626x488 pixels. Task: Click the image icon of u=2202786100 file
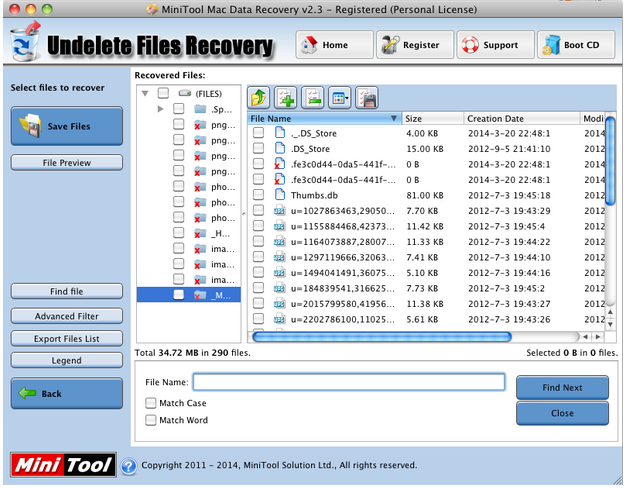click(x=279, y=319)
